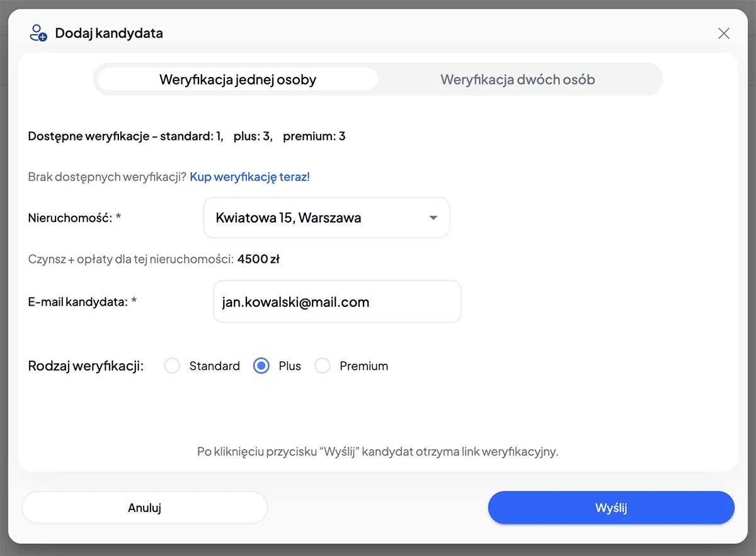This screenshot has width=756, height=556.
Task: Click the Plus option label
Action: pos(290,366)
